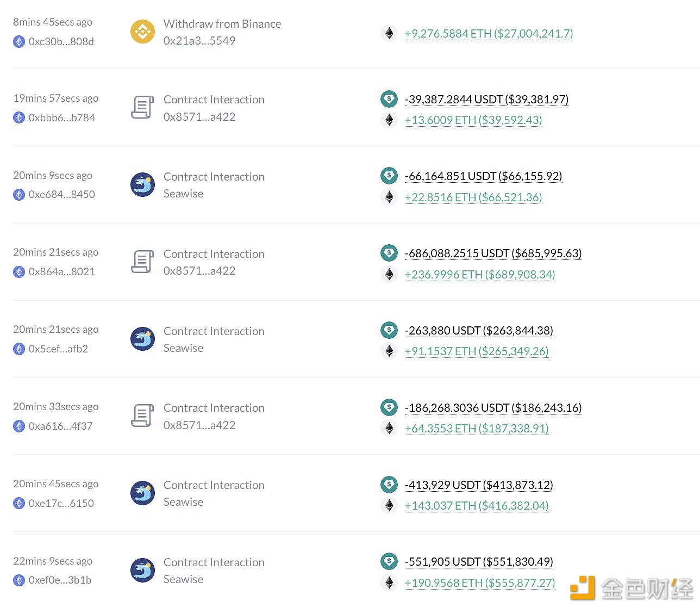
Task: Click ETH token icon beside +13.6009 ETH
Action: coord(389,120)
